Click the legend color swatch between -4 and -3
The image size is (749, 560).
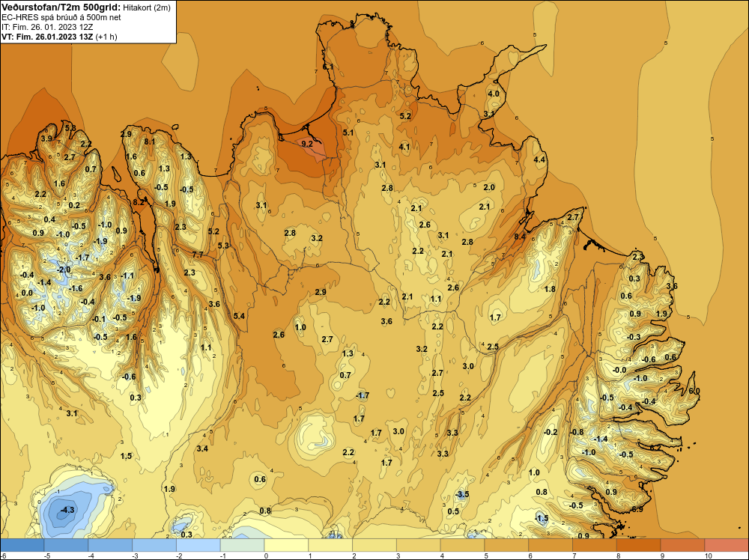tap(110, 545)
